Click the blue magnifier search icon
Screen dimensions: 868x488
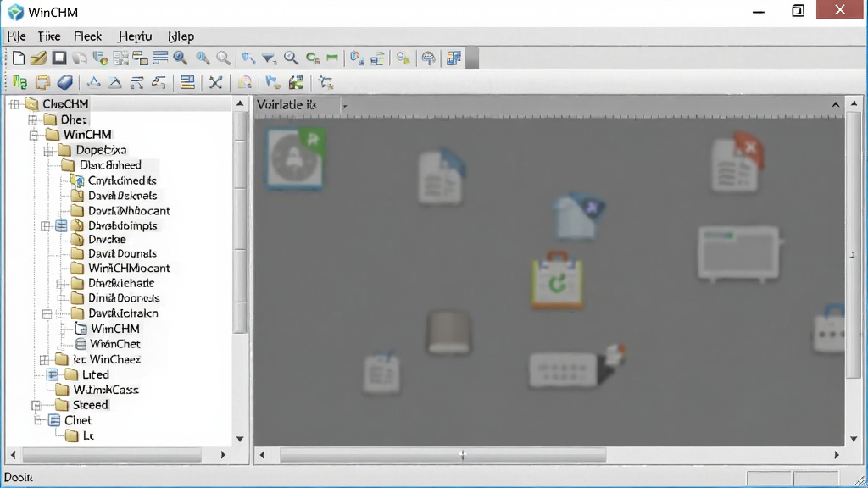coord(180,58)
